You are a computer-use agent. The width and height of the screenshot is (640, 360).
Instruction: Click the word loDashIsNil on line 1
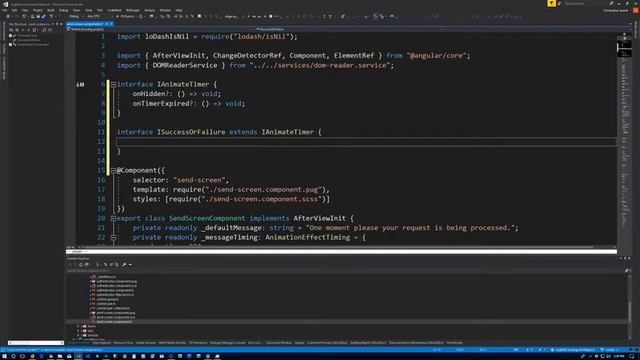click(x=167, y=36)
